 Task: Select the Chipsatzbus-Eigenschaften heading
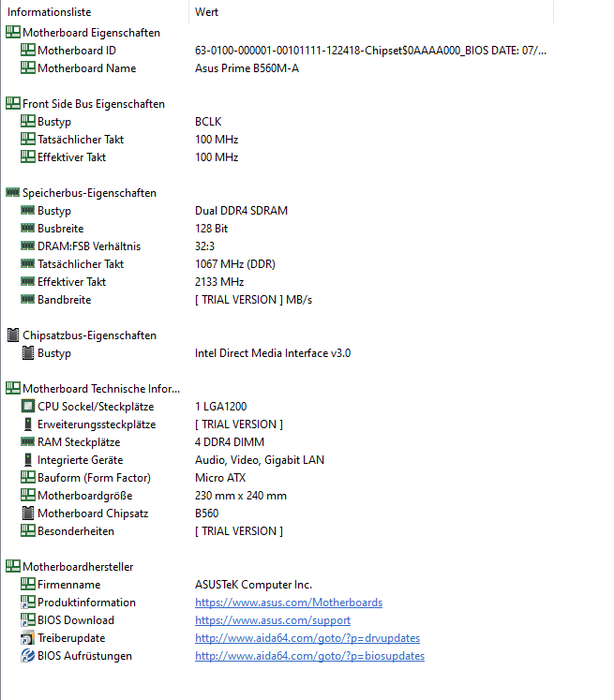coord(89,335)
